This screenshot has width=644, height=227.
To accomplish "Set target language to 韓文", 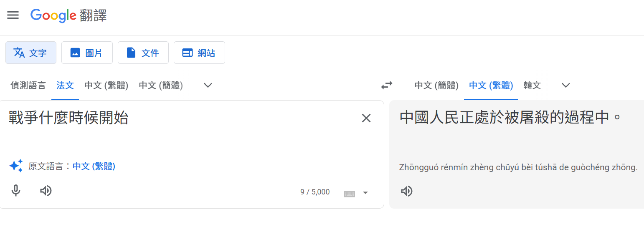I will coord(532,86).
